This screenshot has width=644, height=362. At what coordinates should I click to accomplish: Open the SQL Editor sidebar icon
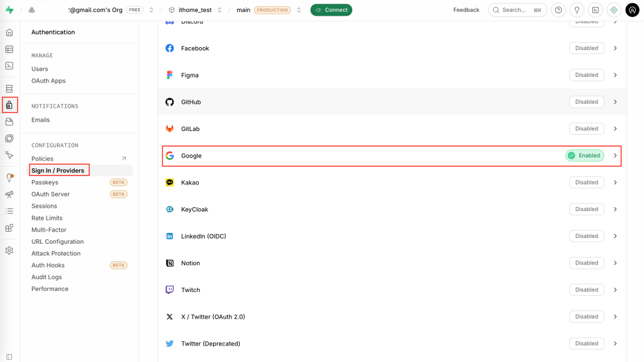(x=9, y=66)
